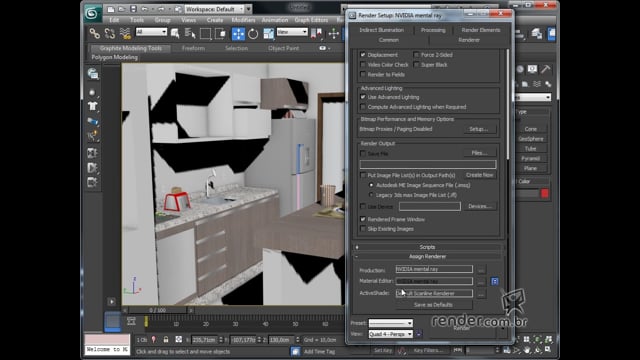640x360 pixels.
Task: Click the Key Filters... button
Action: click(x=427, y=350)
